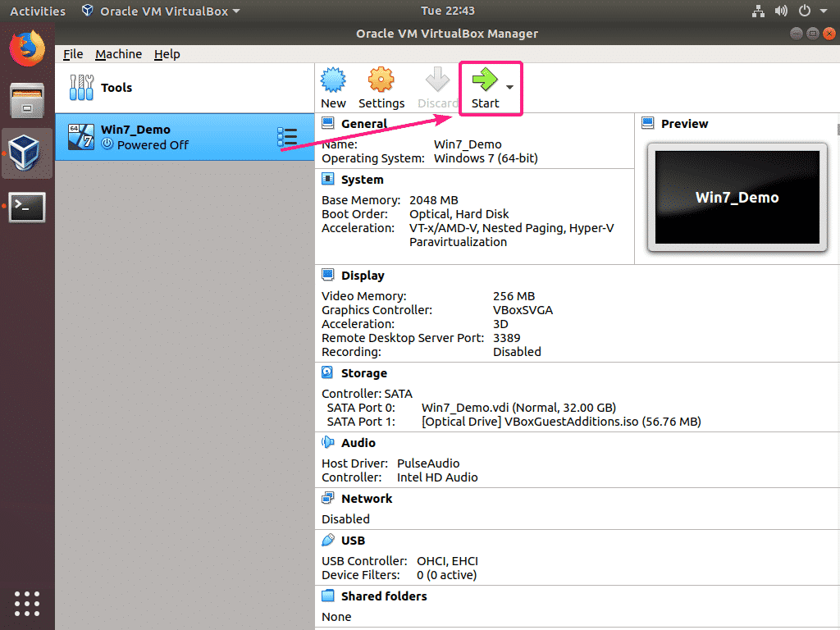The height and width of the screenshot is (630, 840).
Task: Open Activities overview
Action: 38,11
